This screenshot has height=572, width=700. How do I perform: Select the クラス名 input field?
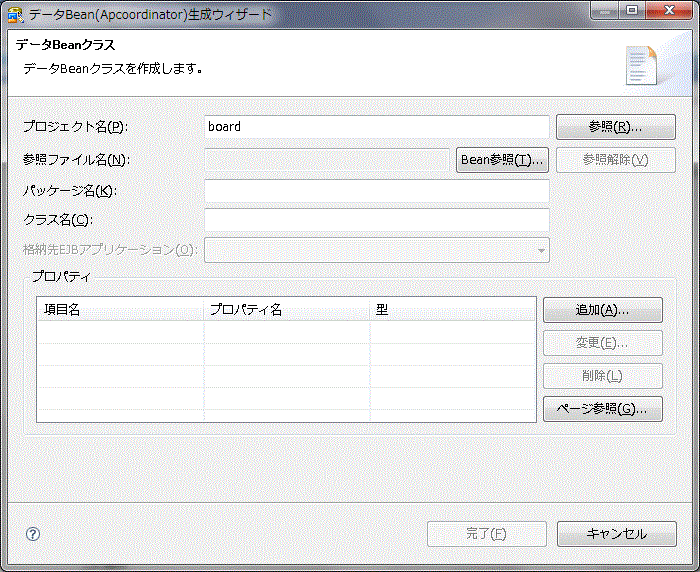click(376, 220)
